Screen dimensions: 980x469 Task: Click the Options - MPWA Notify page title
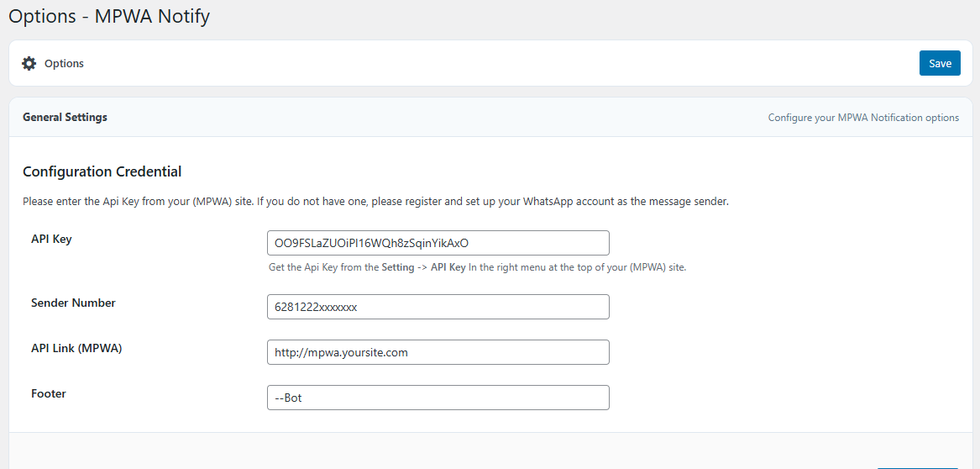coord(109,16)
